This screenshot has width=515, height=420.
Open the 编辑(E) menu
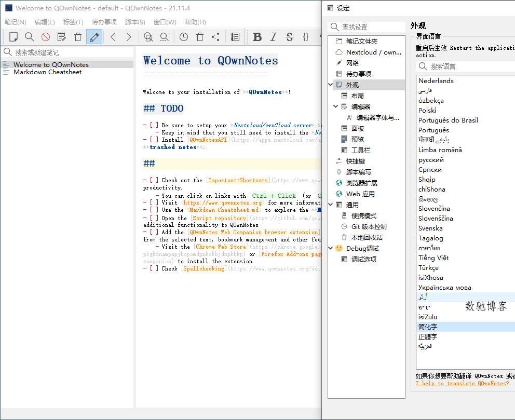pyautogui.click(x=45, y=22)
